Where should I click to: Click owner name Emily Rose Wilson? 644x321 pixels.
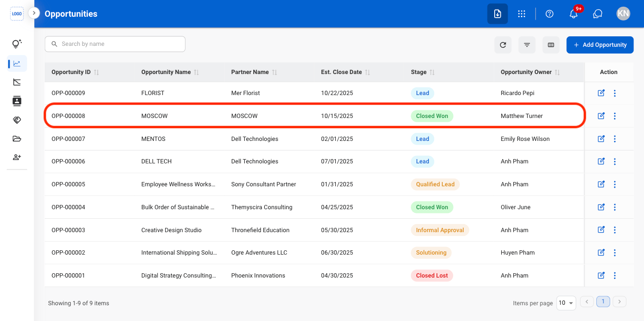(x=525, y=139)
